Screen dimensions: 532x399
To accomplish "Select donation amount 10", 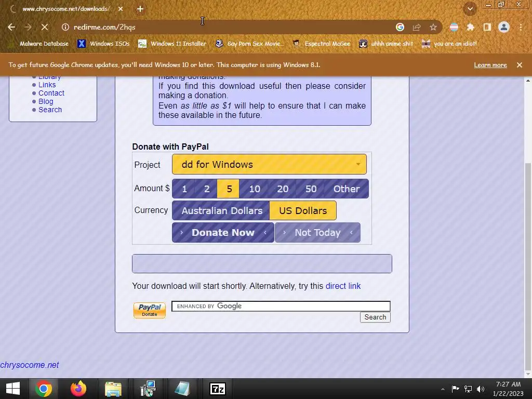I will pos(255,189).
